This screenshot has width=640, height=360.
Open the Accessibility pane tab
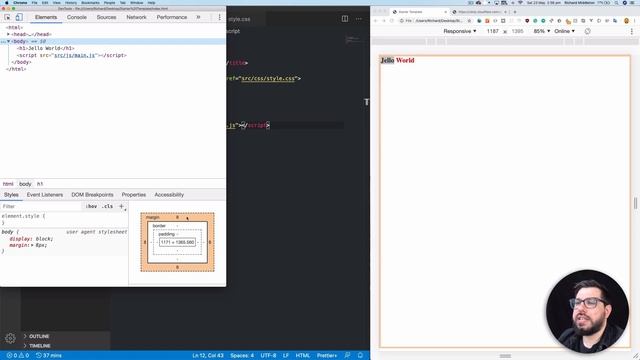(169, 195)
